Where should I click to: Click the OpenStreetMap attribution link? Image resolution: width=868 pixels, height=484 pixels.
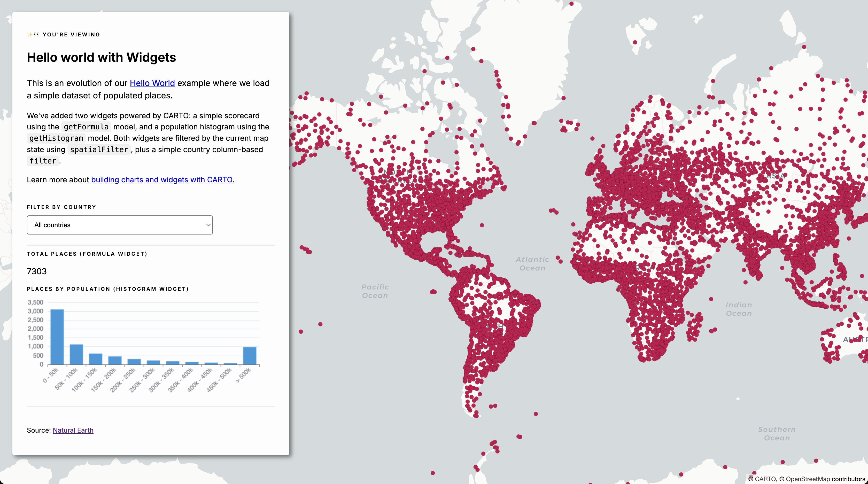tap(808, 479)
